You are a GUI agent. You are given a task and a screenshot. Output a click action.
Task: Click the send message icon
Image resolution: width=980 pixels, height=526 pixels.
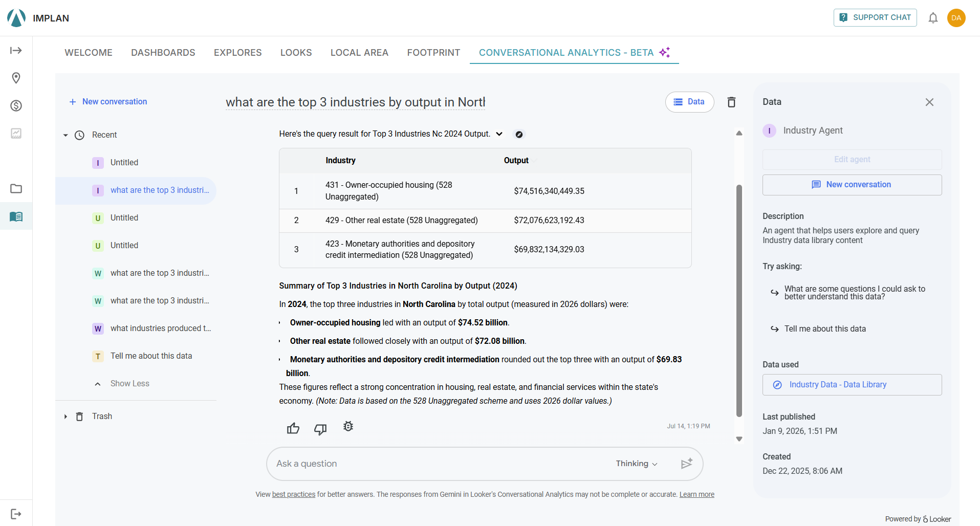tap(687, 464)
